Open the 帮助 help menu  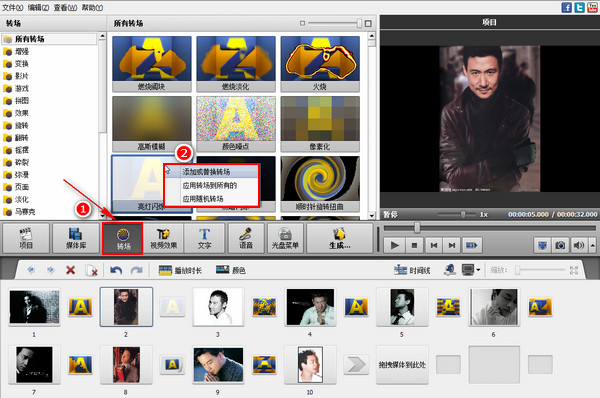pyautogui.click(x=92, y=7)
